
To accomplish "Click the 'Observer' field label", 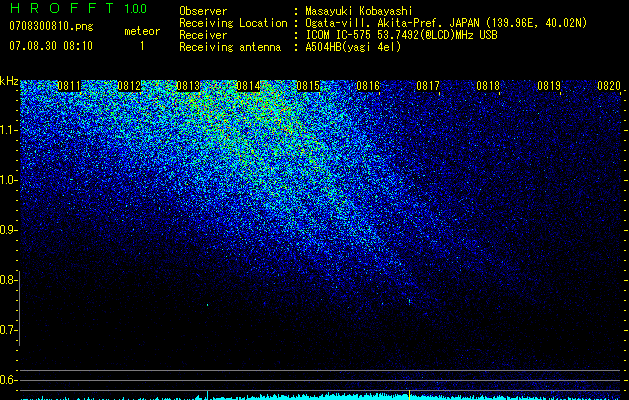I will tap(203, 11).
